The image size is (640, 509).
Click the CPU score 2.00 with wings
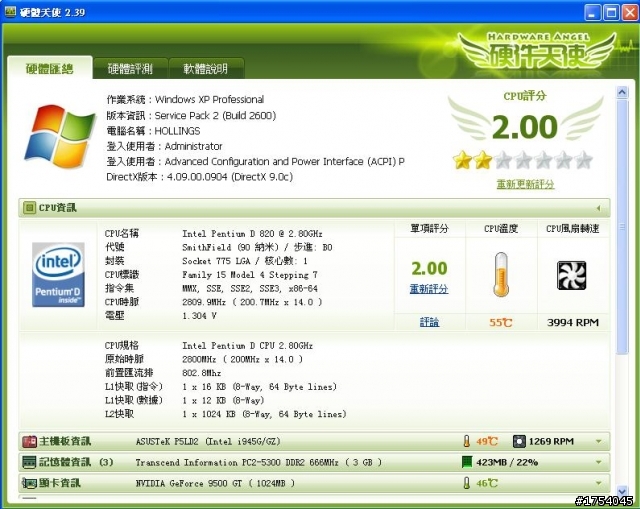[525, 126]
